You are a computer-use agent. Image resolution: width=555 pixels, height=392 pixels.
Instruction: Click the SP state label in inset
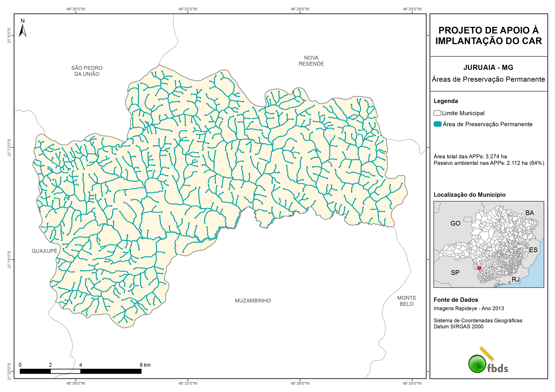click(x=455, y=273)
